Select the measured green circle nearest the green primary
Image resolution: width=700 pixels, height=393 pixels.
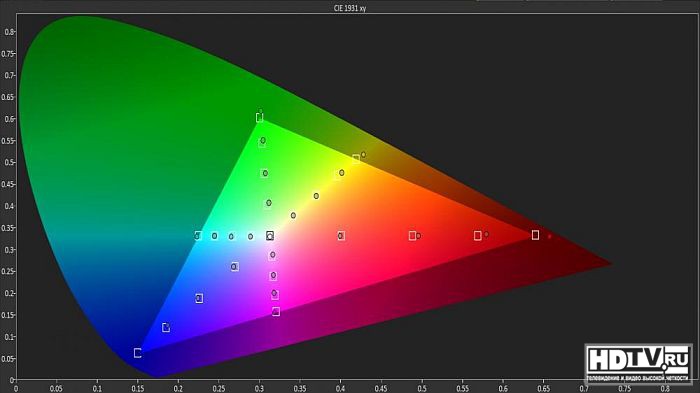pyautogui.click(x=260, y=111)
